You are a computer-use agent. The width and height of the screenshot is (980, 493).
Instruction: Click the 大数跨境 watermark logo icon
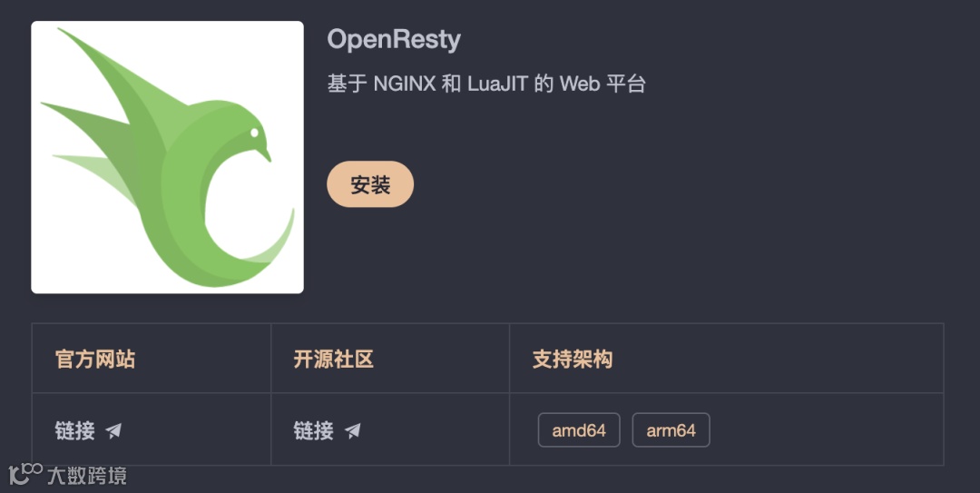tap(25, 474)
